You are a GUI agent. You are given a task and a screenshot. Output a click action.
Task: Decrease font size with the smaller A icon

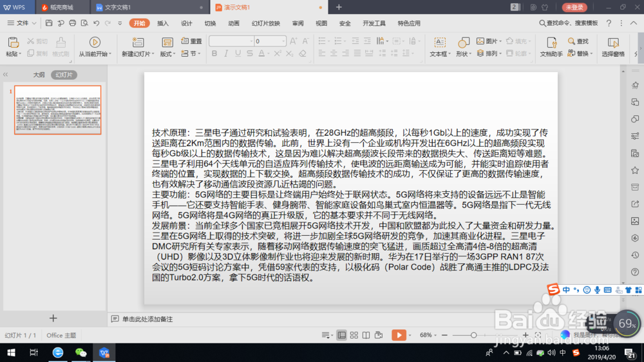[x=305, y=41]
